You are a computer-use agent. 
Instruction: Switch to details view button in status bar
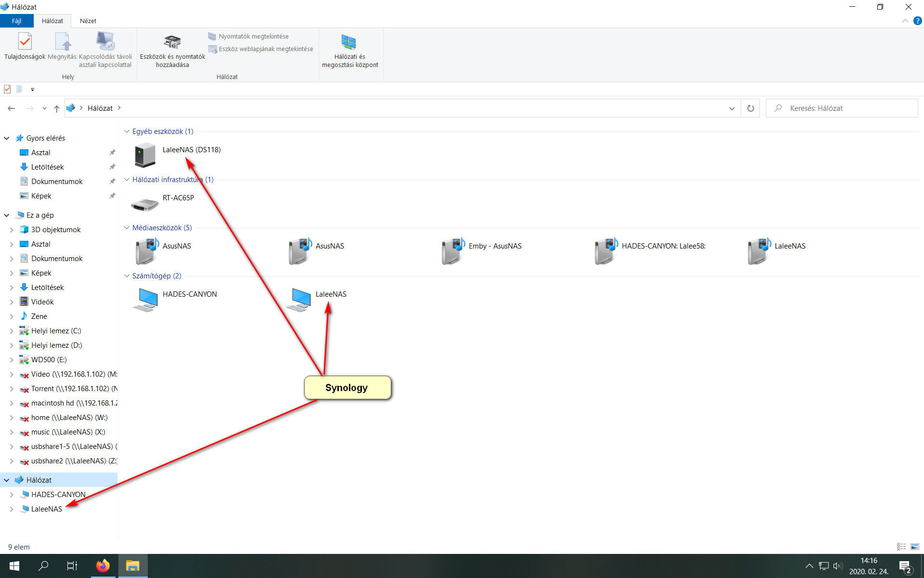point(901,547)
